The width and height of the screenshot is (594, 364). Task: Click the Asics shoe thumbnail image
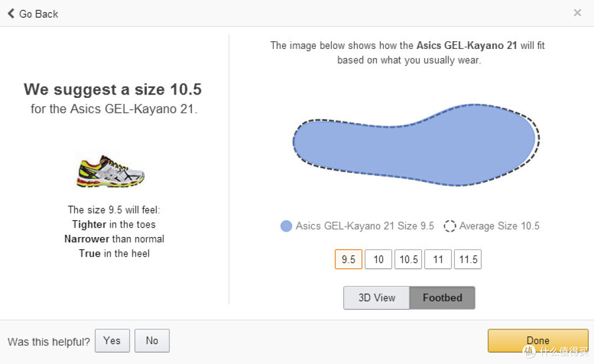pos(110,171)
